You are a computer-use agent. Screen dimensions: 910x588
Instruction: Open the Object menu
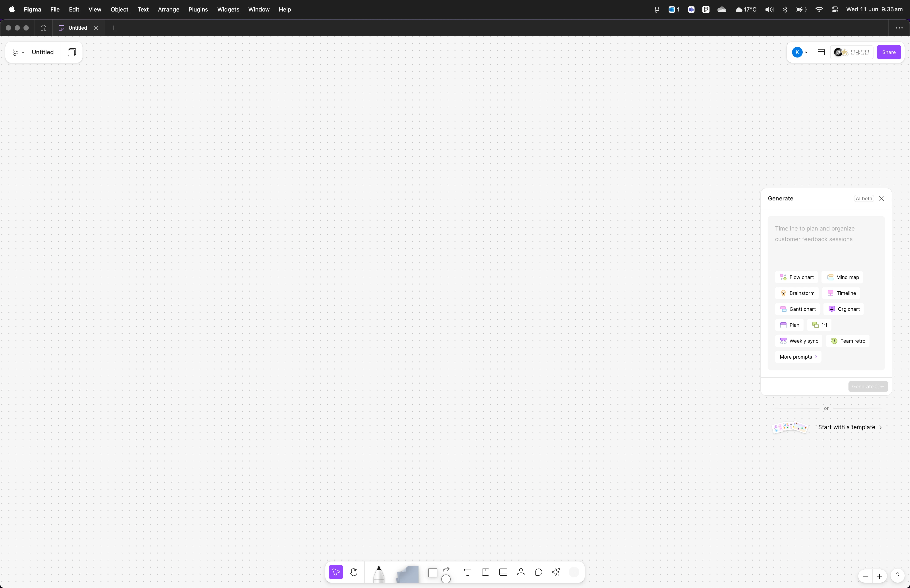click(x=120, y=10)
